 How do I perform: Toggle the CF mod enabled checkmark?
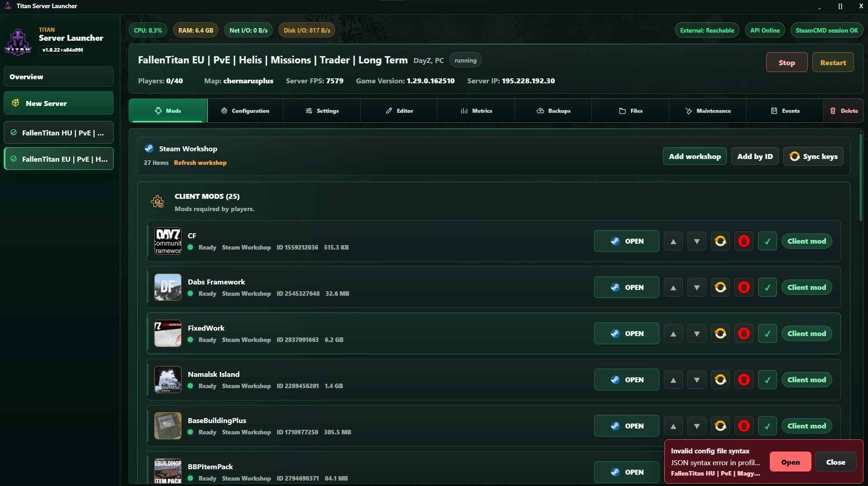(767, 241)
